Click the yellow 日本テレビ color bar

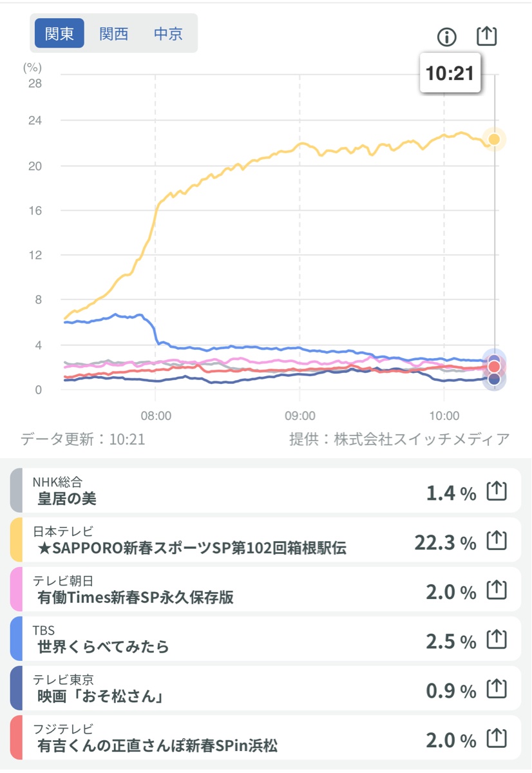pos(16,540)
